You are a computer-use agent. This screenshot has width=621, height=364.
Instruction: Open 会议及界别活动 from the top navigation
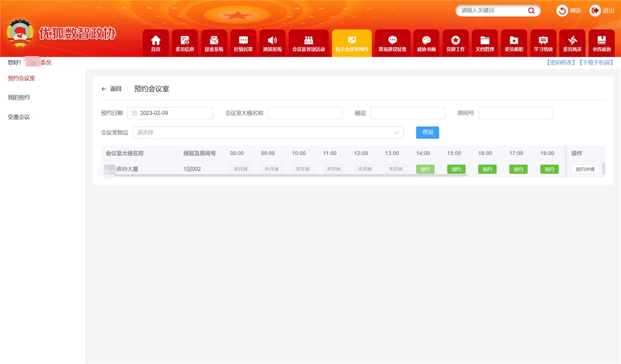pos(308,42)
